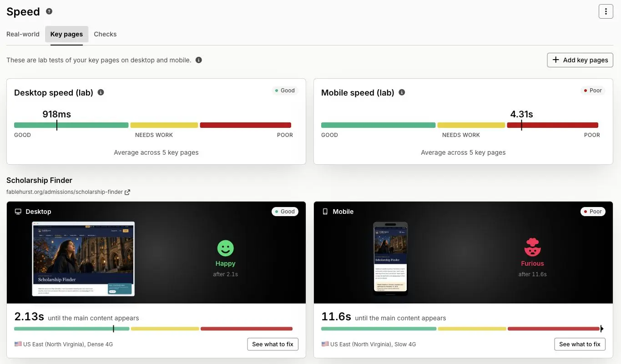
Task: Click the 11.6s load time value
Action: point(336,317)
